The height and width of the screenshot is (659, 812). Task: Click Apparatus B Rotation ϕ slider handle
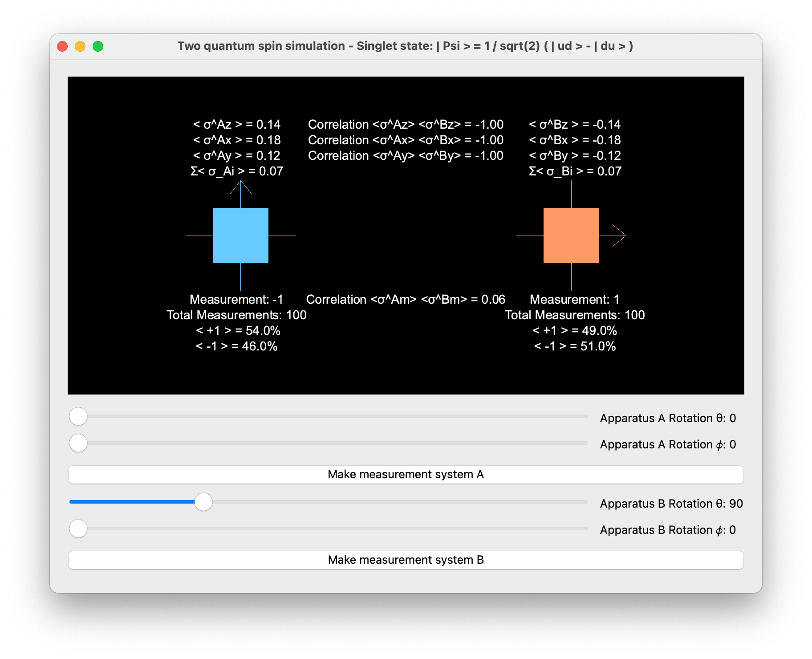coord(78,529)
